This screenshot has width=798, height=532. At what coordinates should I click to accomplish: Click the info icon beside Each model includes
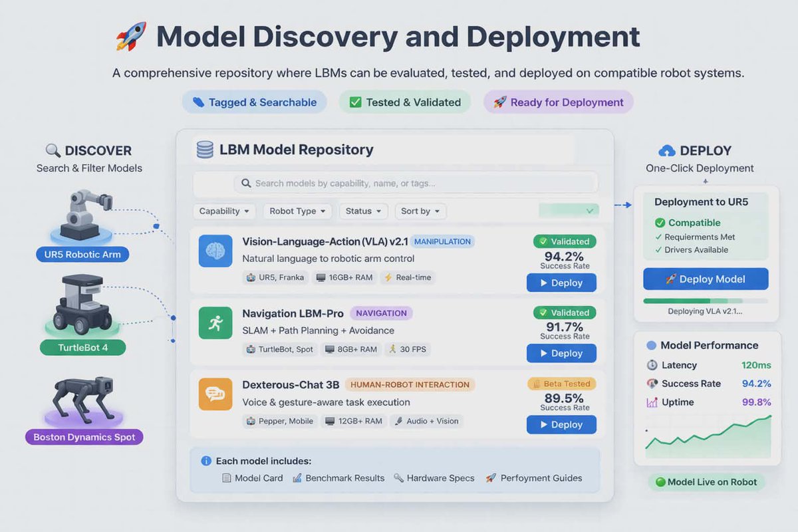tap(206, 461)
